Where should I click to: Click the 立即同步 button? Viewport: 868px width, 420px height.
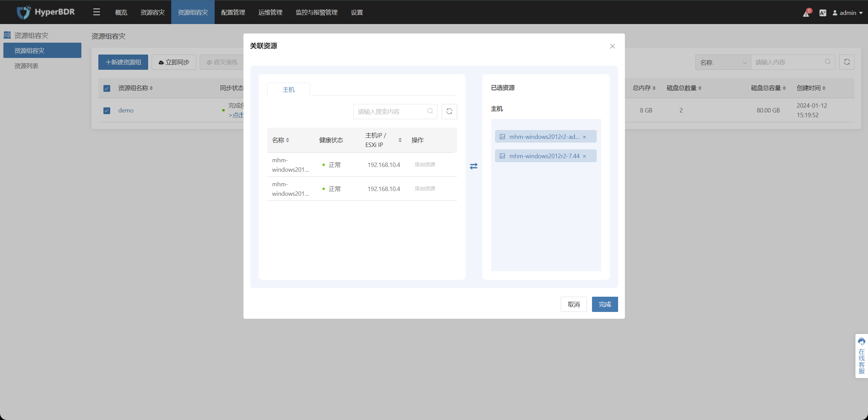point(174,62)
